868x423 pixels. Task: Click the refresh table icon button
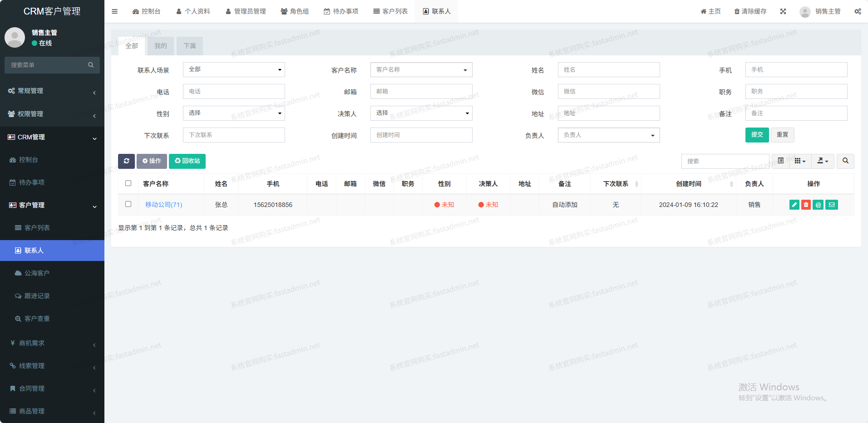pyautogui.click(x=126, y=161)
